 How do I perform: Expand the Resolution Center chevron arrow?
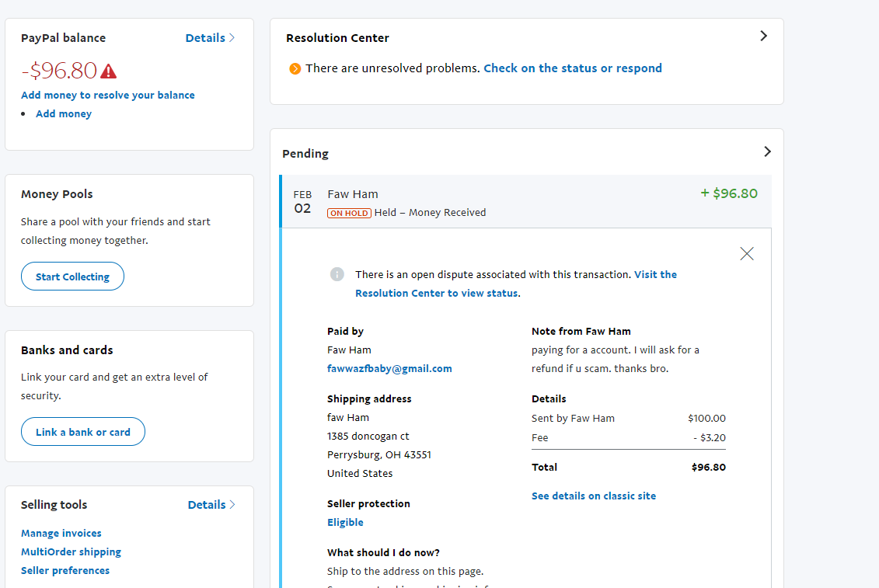coord(763,36)
